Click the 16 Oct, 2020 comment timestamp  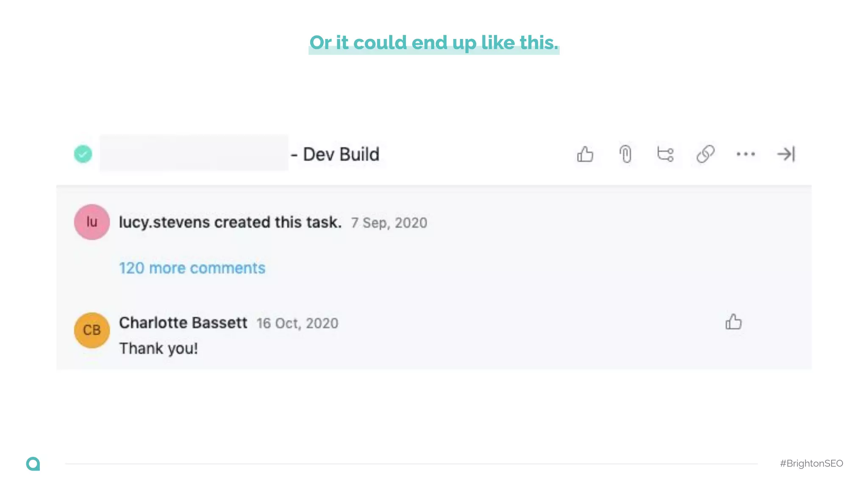(x=298, y=324)
